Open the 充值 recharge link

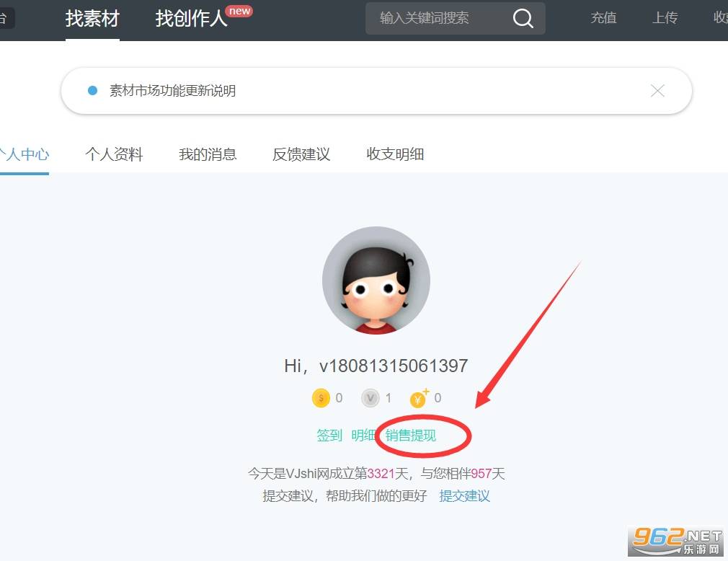click(603, 18)
